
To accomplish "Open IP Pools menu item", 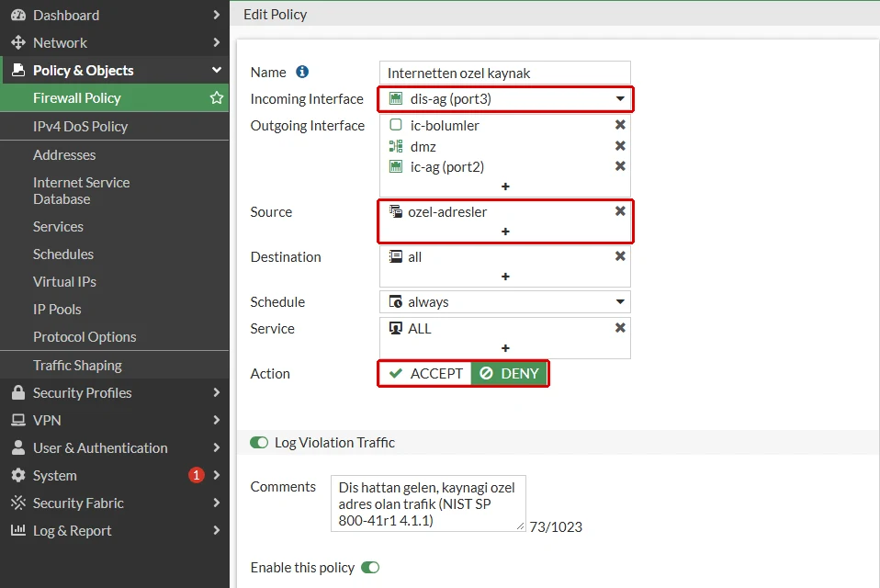I will click(x=115, y=309).
